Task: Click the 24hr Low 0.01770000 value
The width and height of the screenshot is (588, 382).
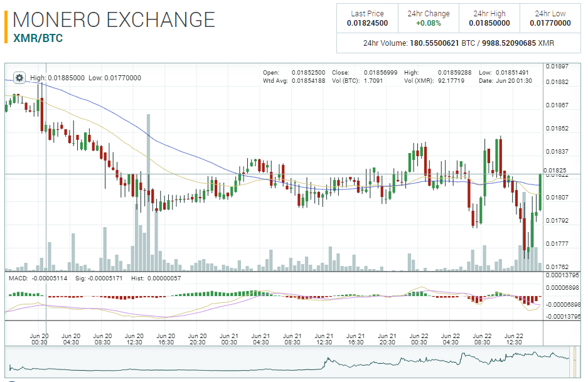Action: (550, 23)
